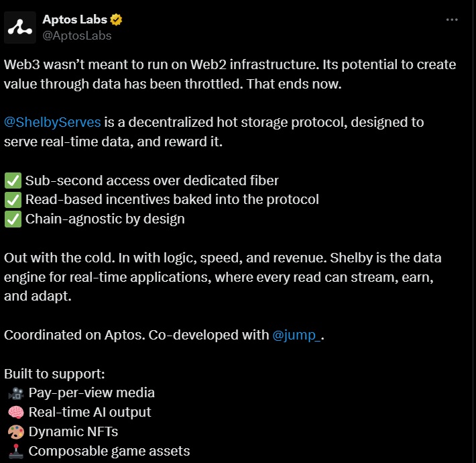Open the @ShelbyServes mention
Image resolution: width=476 pixels, height=463 pixels.
52,122
